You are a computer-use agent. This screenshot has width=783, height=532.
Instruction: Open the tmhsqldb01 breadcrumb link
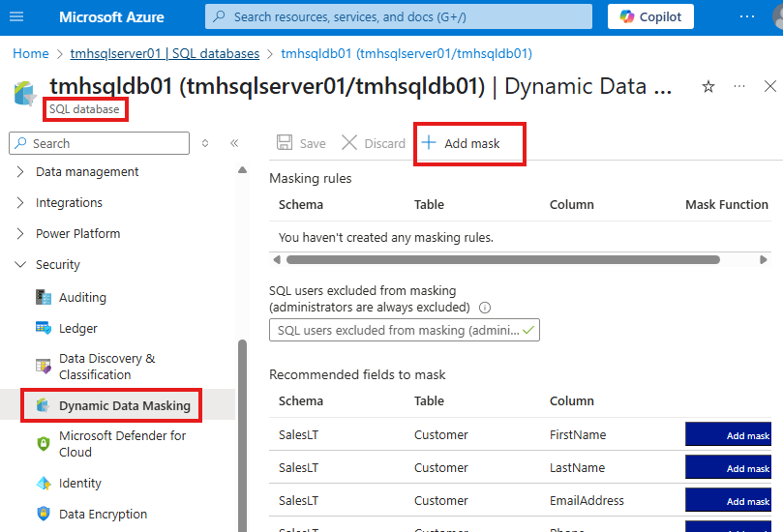407,53
